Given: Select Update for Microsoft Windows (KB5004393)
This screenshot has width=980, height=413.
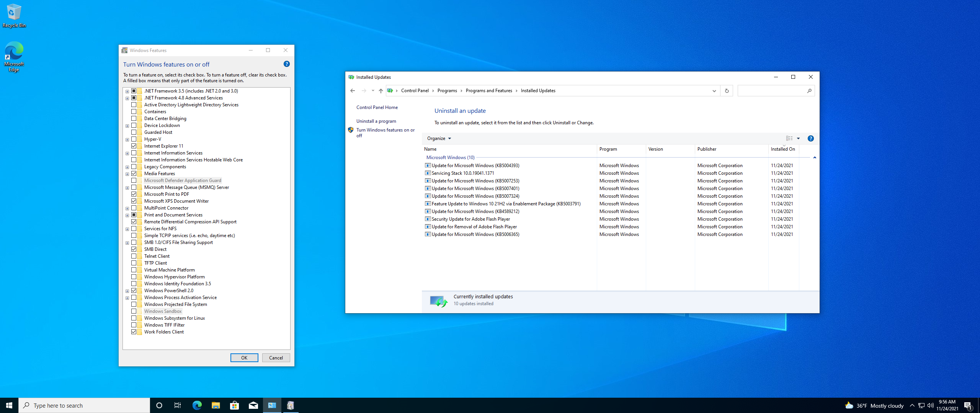Looking at the screenshot, I should point(475,166).
